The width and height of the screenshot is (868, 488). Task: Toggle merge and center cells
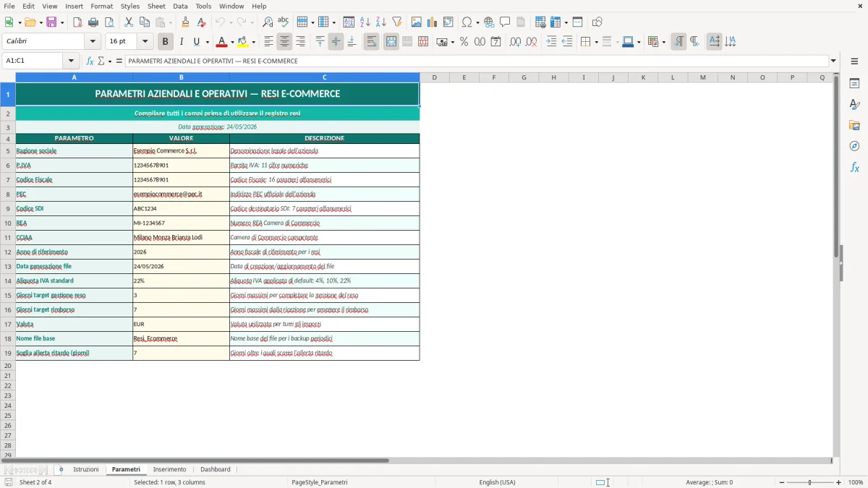tap(391, 42)
